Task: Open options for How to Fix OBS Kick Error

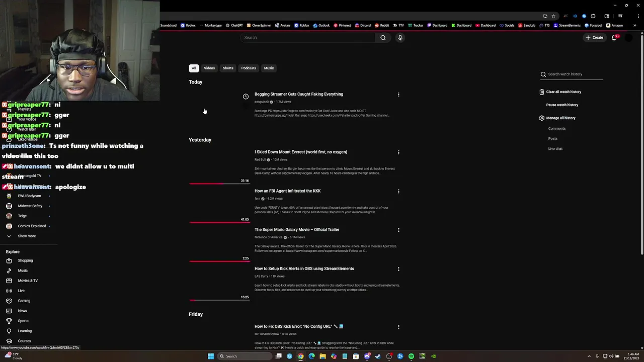Action: 398,327
